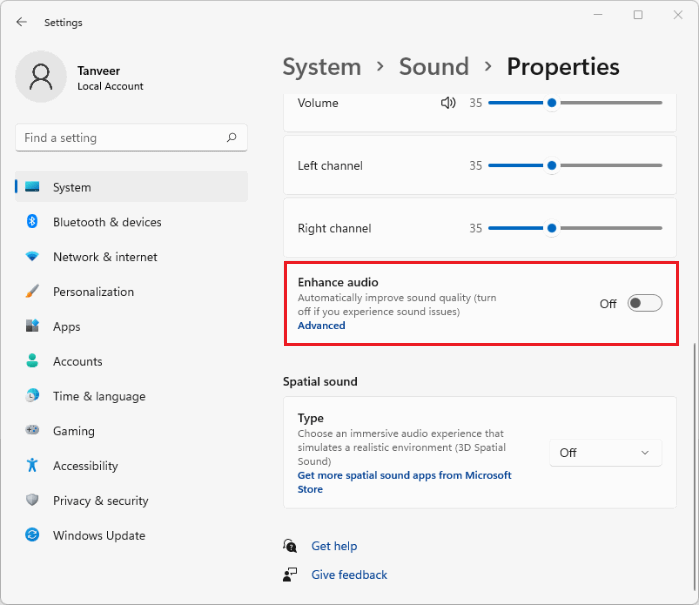Open Apps settings category

pos(132,326)
